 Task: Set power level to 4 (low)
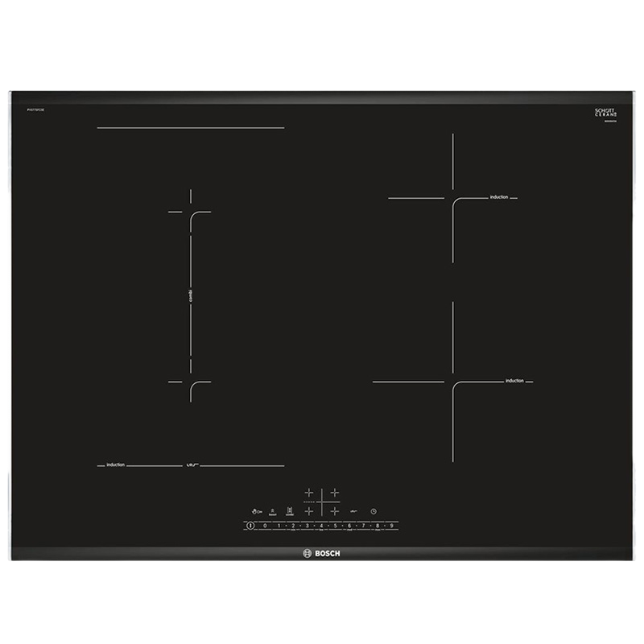(x=321, y=525)
